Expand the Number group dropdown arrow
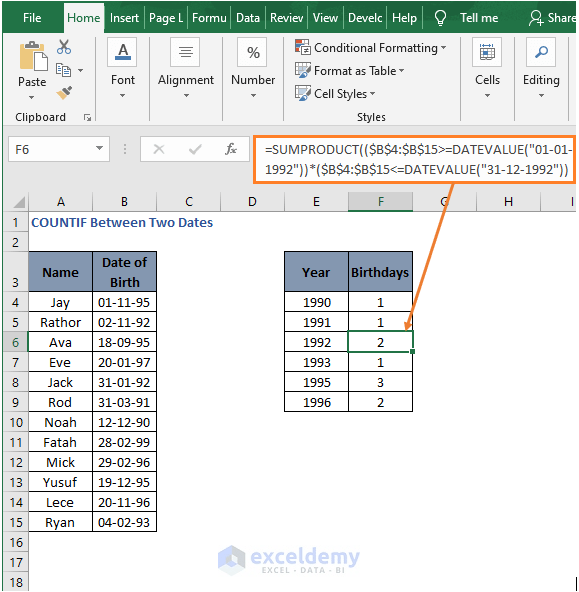579x592 pixels. coord(253,96)
